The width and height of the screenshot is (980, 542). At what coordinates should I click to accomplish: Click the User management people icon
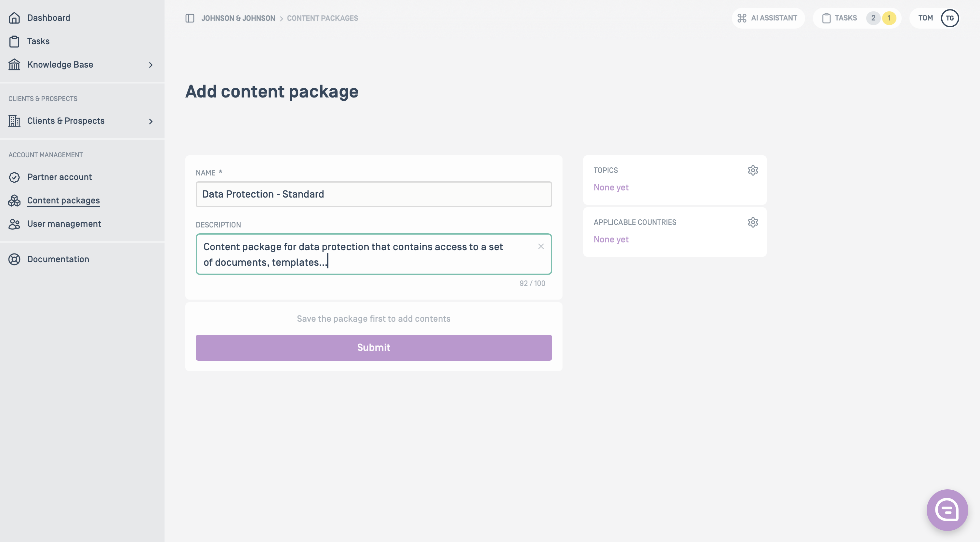point(14,224)
